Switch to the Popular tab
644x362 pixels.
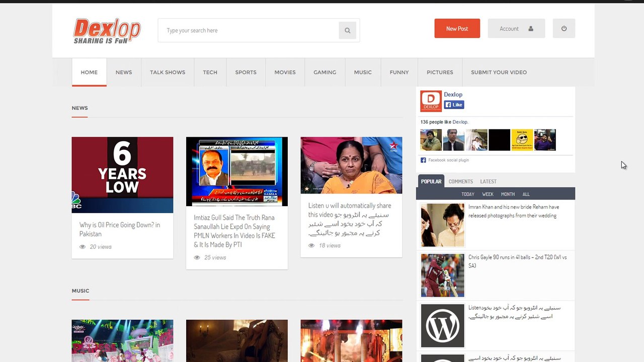pos(431,182)
